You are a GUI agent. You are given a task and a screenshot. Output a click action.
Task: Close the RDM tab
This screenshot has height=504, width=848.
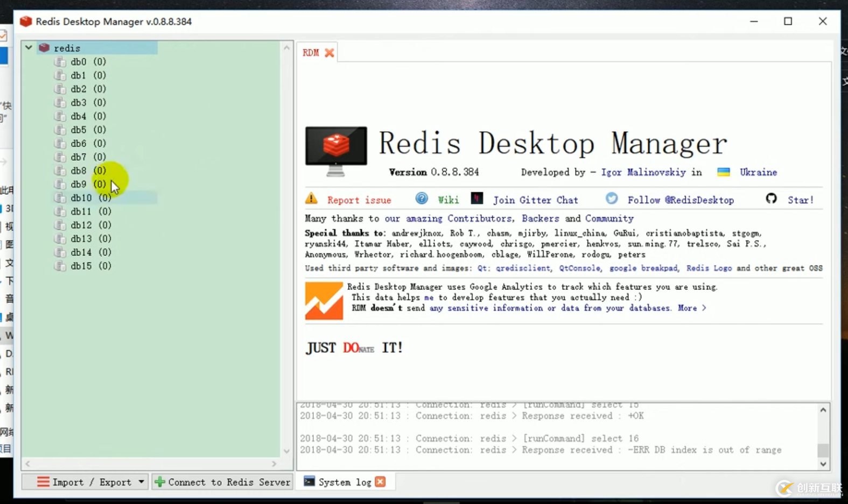click(x=330, y=53)
